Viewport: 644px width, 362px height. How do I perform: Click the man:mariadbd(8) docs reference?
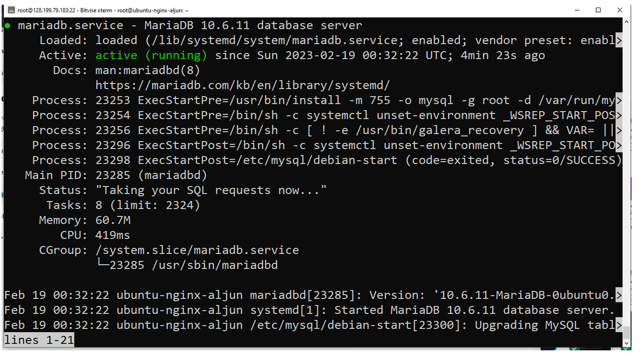(x=148, y=70)
